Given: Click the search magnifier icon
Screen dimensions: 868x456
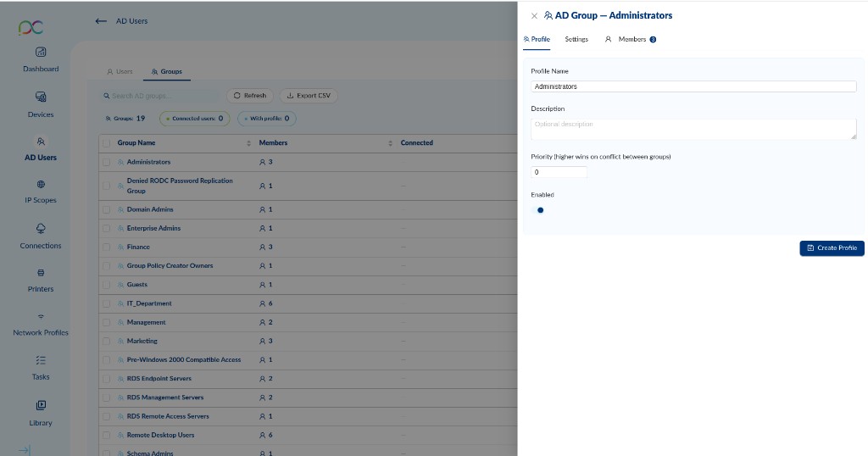Looking at the screenshot, I should pyautogui.click(x=106, y=96).
